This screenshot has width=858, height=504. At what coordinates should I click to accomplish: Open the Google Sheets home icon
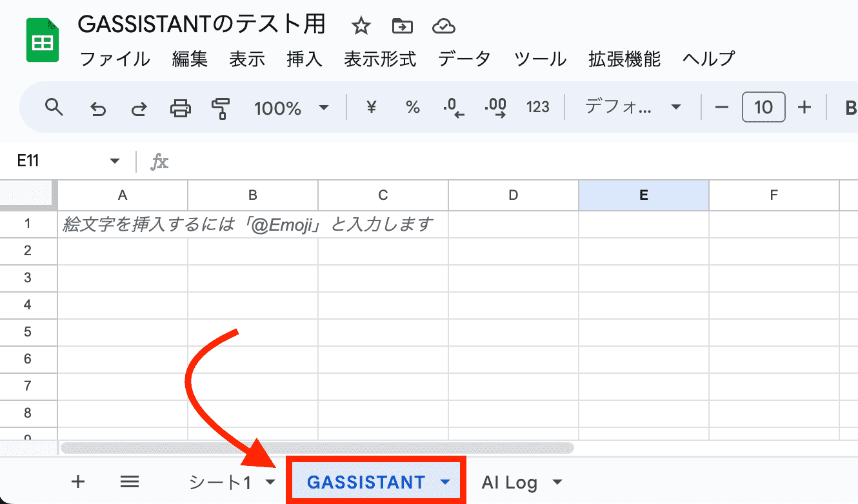pyautogui.click(x=43, y=41)
